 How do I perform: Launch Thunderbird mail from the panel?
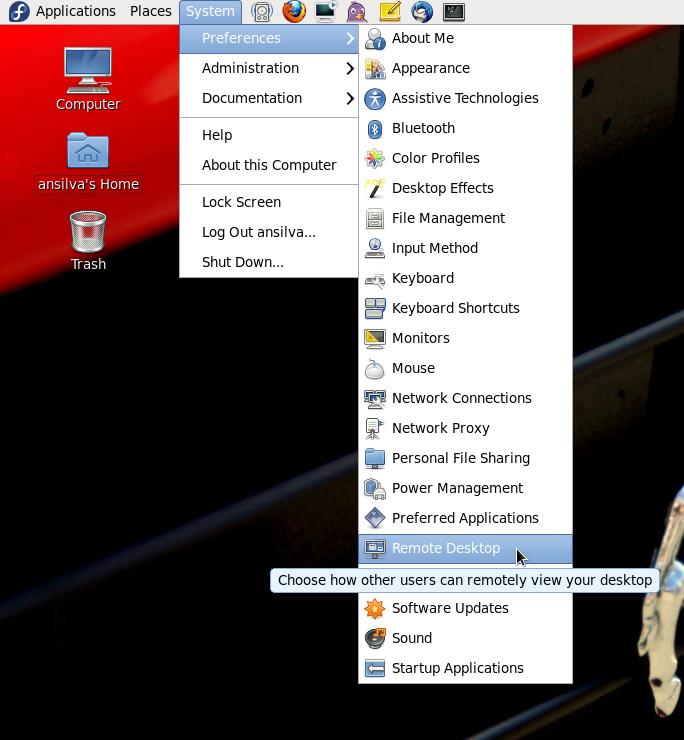[x=421, y=12]
